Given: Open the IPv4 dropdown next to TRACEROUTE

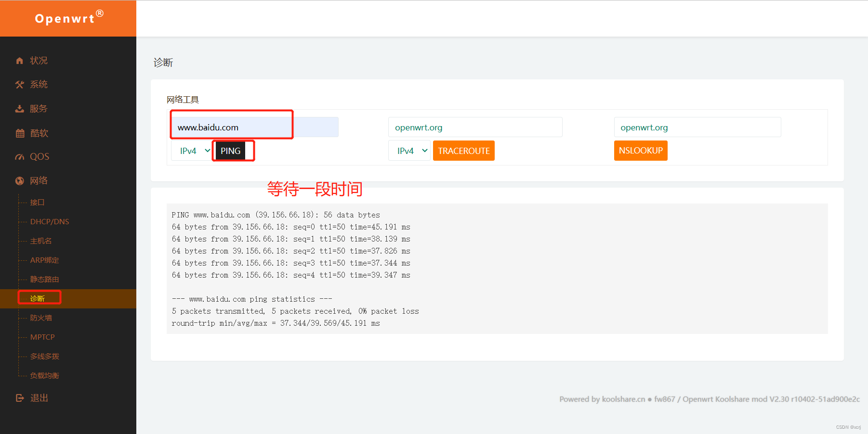Looking at the screenshot, I should (409, 151).
